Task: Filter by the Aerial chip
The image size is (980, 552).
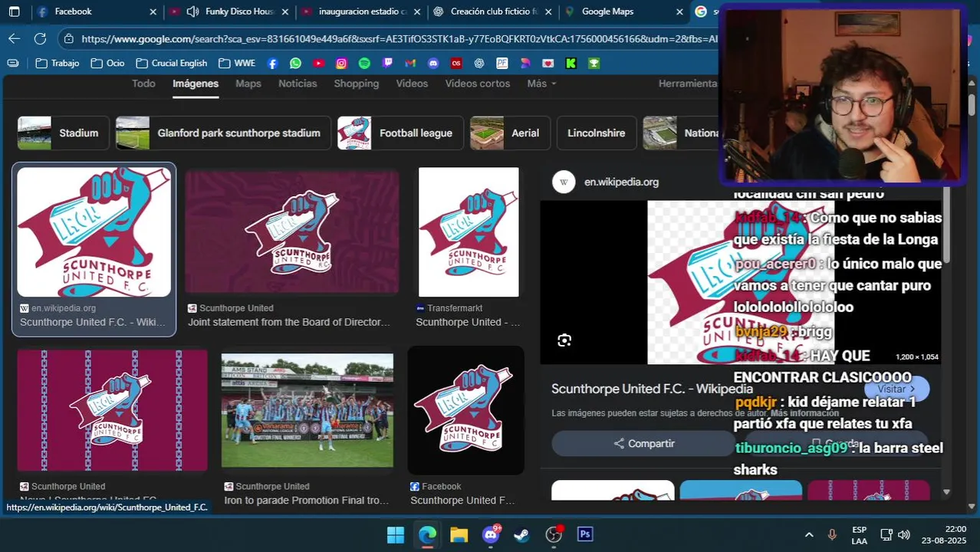Action: click(x=509, y=133)
